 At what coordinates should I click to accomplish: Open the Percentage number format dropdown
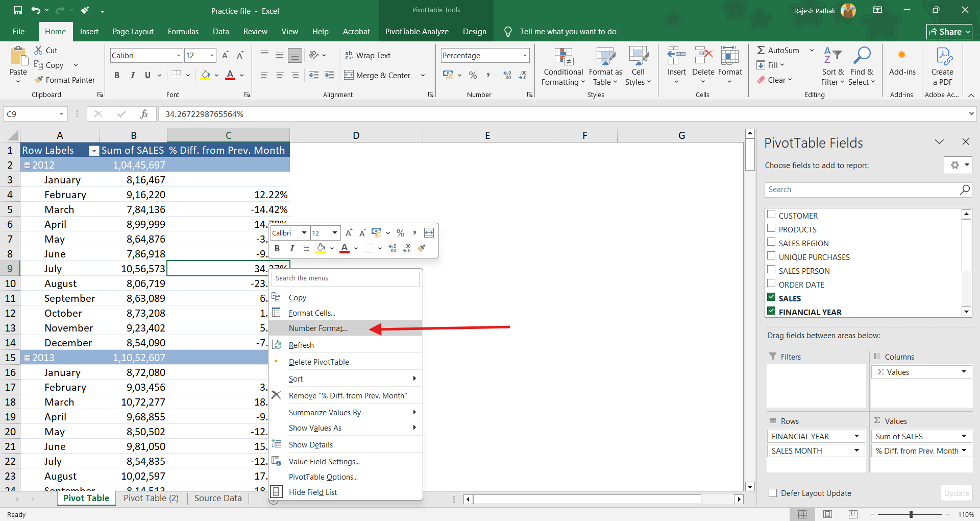(525, 55)
